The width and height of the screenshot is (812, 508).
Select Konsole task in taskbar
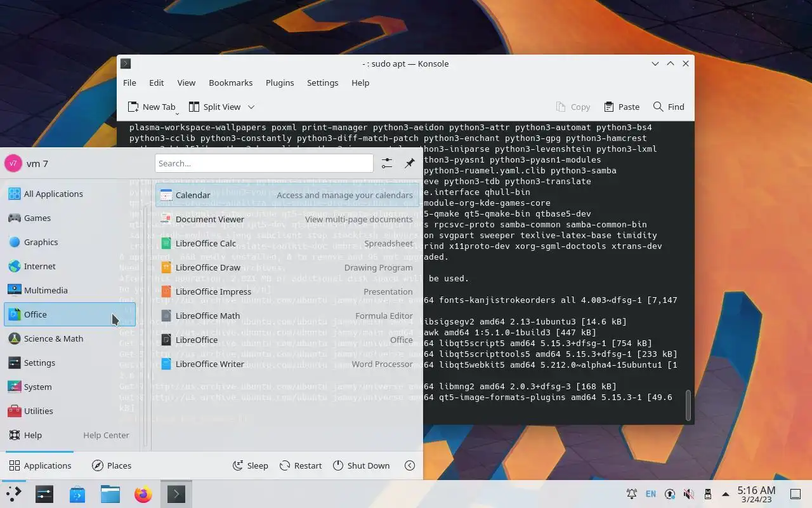pyautogui.click(x=176, y=494)
